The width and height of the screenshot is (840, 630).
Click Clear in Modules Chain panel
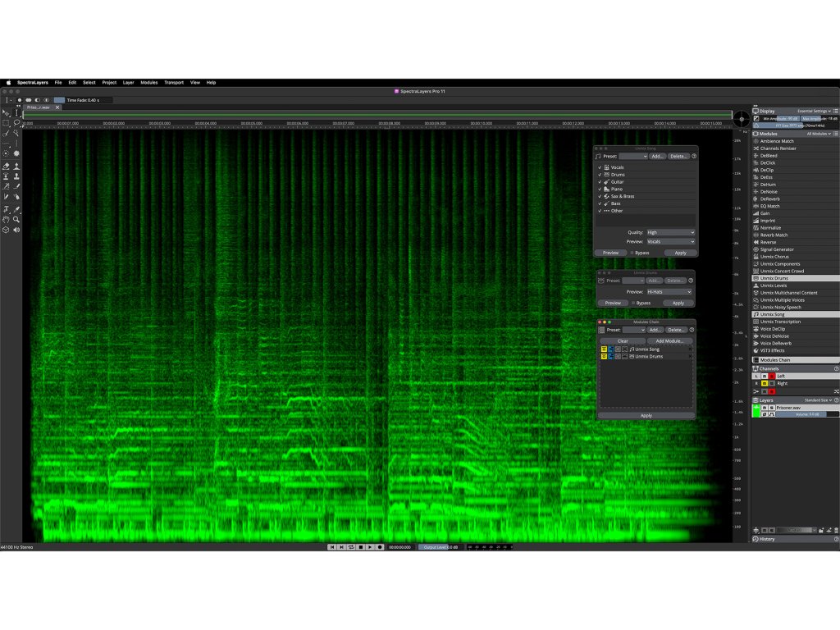click(623, 340)
